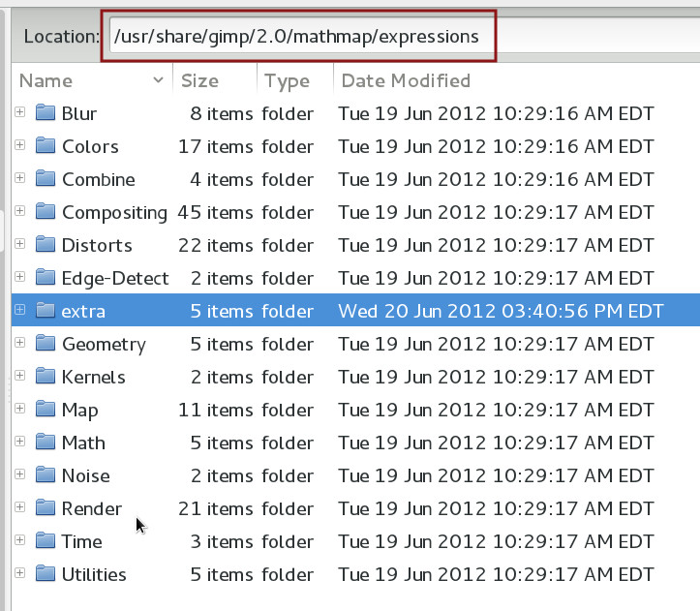This screenshot has height=611, width=700.
Task: Click the '45 items' size cell
Action: click(216, 212)
